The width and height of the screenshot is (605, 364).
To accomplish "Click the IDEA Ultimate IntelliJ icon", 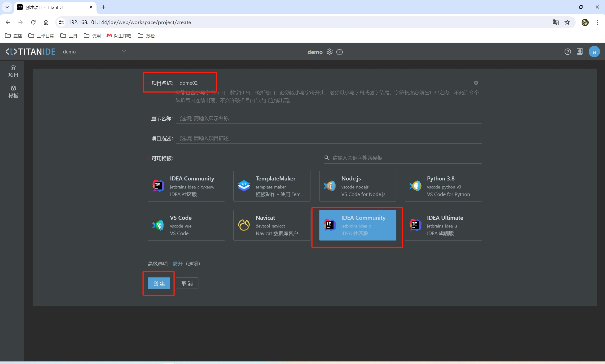I will click(415, 225).
